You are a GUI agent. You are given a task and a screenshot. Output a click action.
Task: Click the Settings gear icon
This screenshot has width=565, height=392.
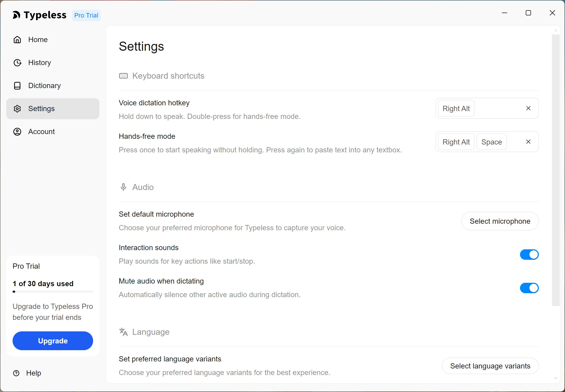[x=17, y=109]
